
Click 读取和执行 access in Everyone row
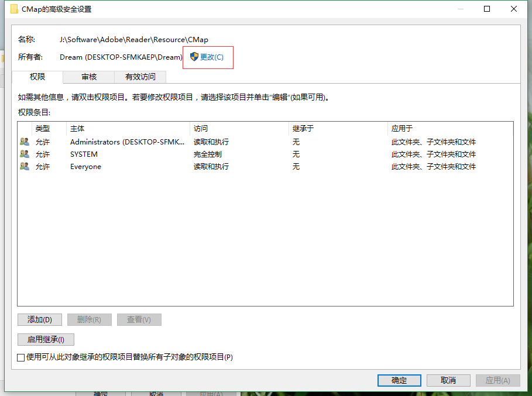point(211,167)
